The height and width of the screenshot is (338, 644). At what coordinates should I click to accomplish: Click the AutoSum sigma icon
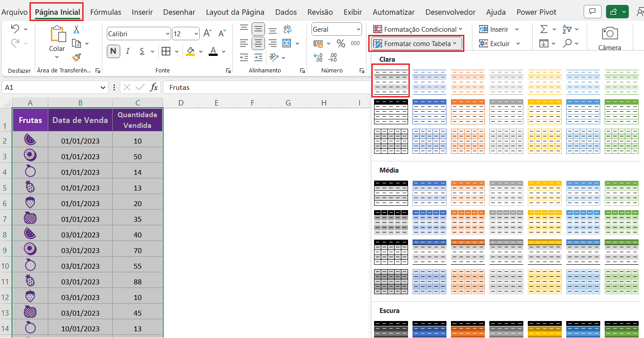pos(543,29)
